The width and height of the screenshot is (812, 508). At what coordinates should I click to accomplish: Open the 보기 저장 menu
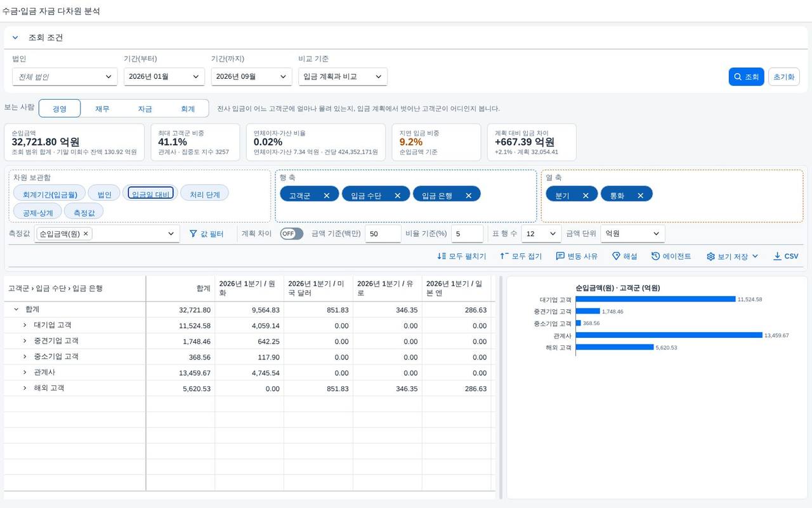click(x=733, y=257)
